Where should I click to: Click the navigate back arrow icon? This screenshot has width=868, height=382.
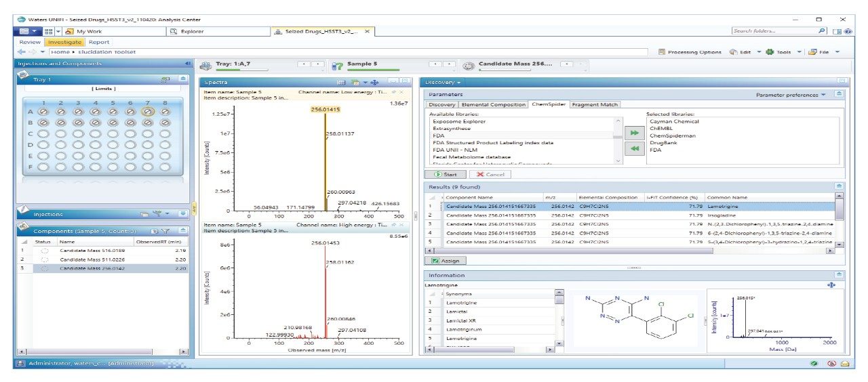[x=21, y=52]
